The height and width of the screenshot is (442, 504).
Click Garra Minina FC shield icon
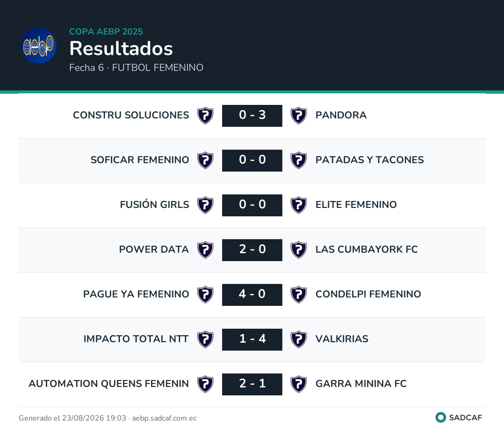[299, 384]
